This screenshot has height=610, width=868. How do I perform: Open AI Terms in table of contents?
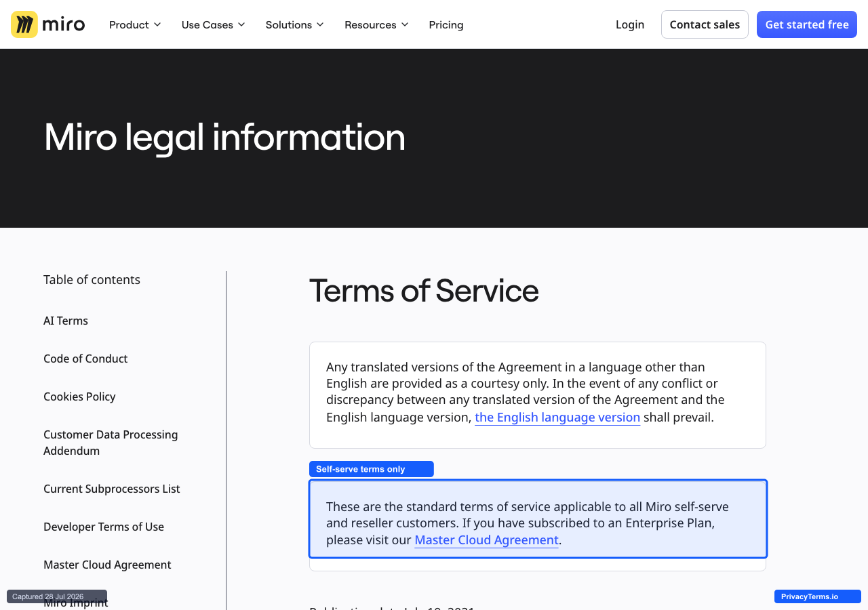point(66,321)
